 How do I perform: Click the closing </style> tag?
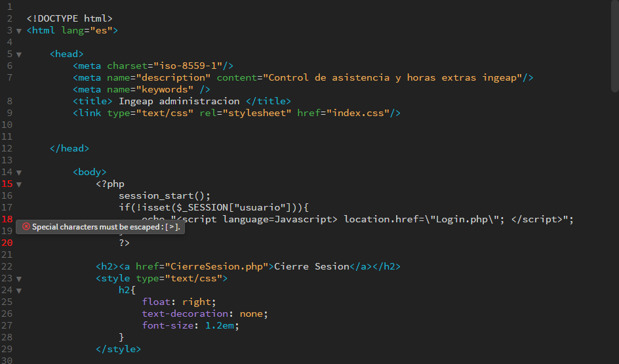point(119,349)
